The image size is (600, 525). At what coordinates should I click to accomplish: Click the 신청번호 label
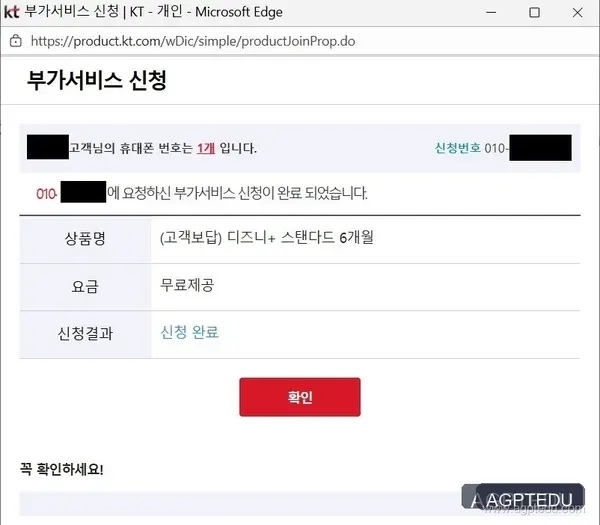[458, 148]
